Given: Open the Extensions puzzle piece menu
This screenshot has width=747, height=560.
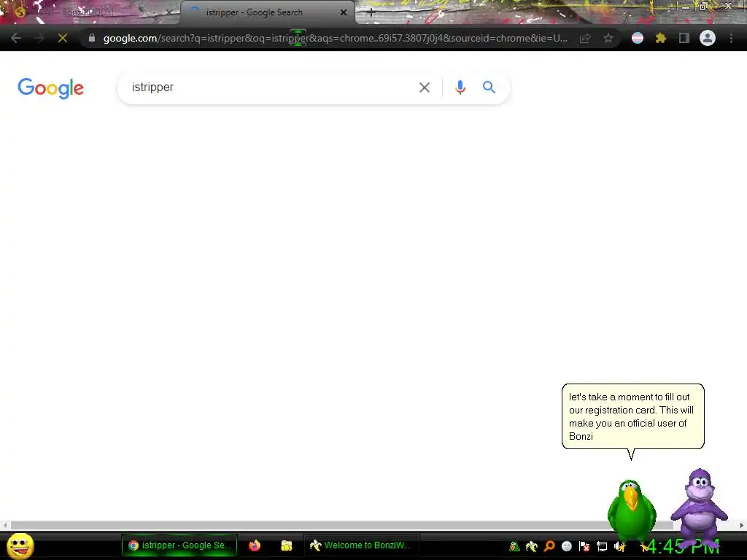Looking at the screenshot, I should click(x=661, y=38).
